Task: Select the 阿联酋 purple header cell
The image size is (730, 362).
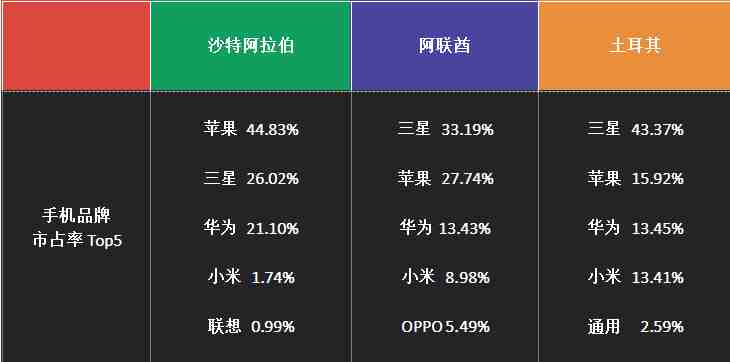Action: pos(445,46)
